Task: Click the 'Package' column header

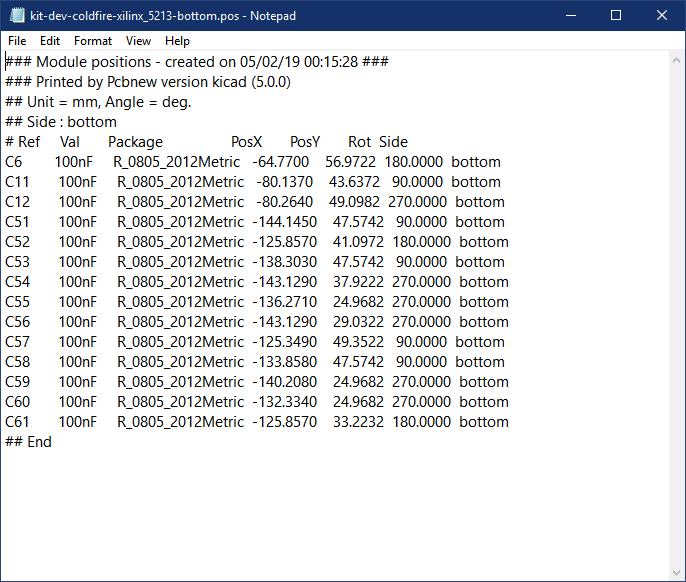Action: (135, 142)
